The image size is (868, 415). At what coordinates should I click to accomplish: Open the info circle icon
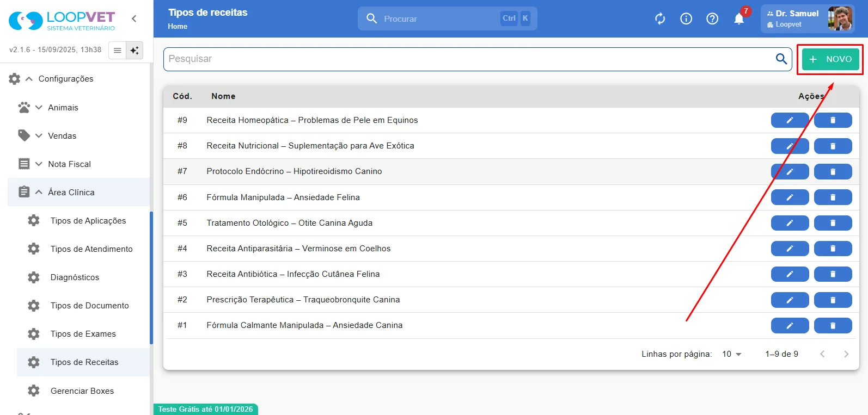tap(686, 19)
